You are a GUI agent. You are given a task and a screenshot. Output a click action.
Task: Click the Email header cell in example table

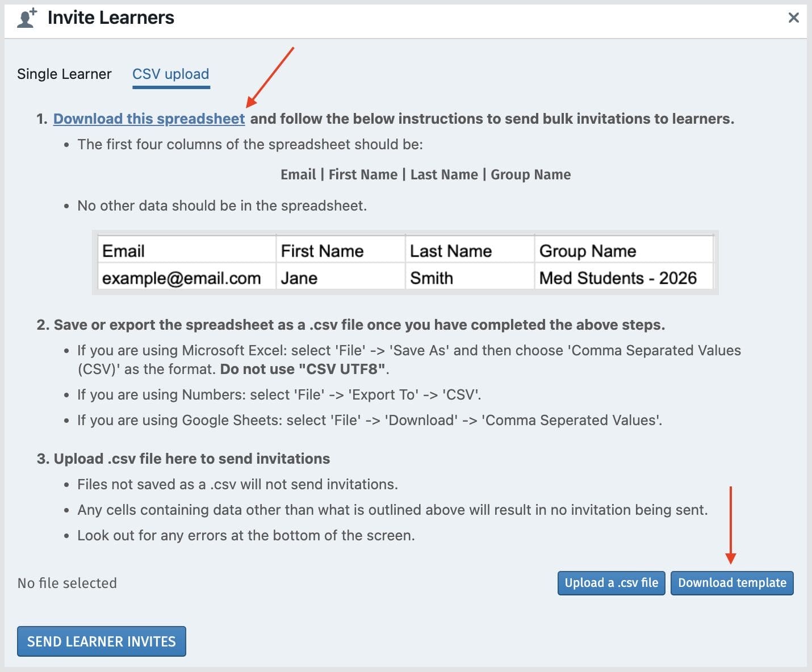pyautogui.click(x=123, y=251)
